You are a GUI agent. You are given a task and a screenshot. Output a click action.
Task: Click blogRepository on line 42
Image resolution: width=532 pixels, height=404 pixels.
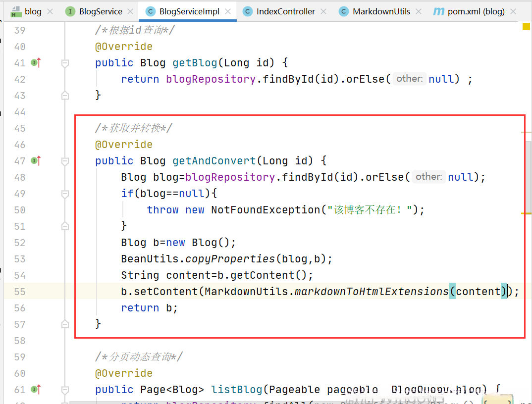tap(211, 79)
